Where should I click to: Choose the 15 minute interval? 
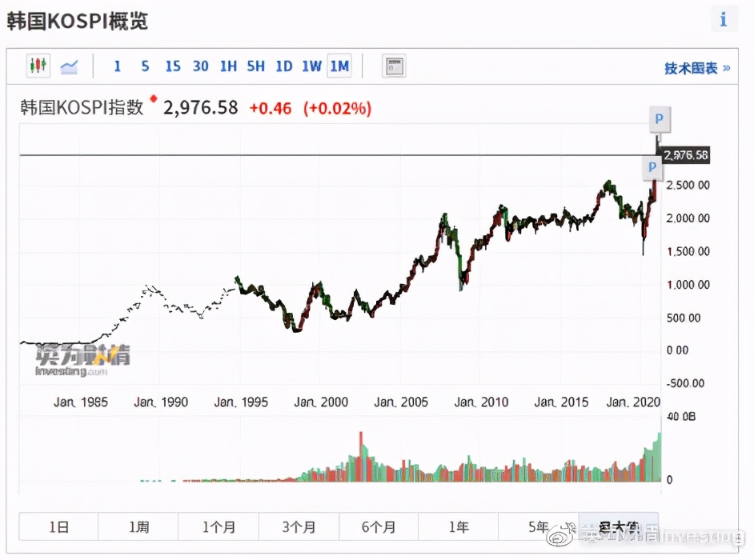[x=172, y=66]
